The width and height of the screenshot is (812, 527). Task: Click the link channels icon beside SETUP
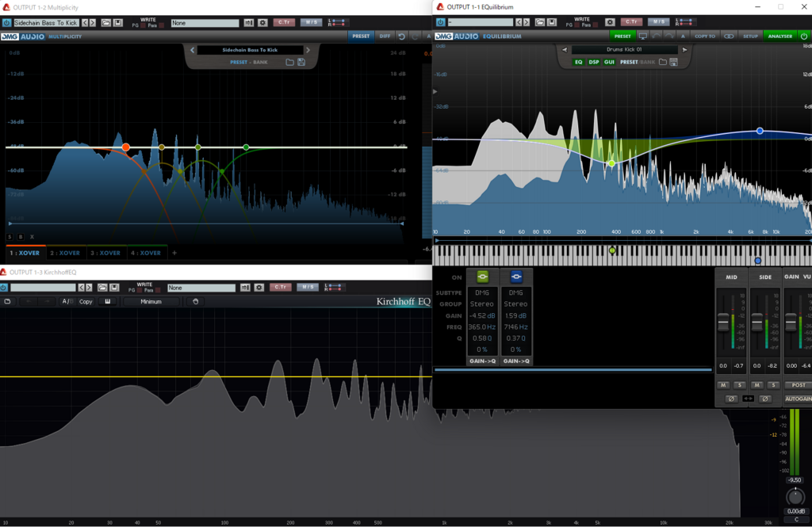(729, 36)
